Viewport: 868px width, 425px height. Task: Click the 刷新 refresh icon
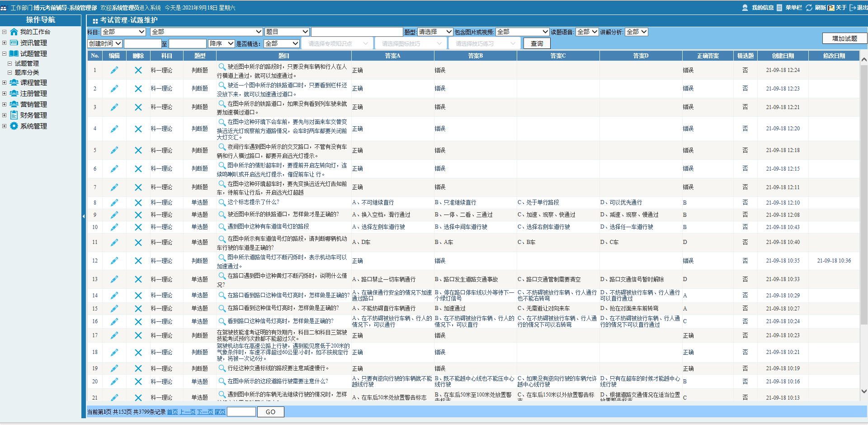[809, 8]
